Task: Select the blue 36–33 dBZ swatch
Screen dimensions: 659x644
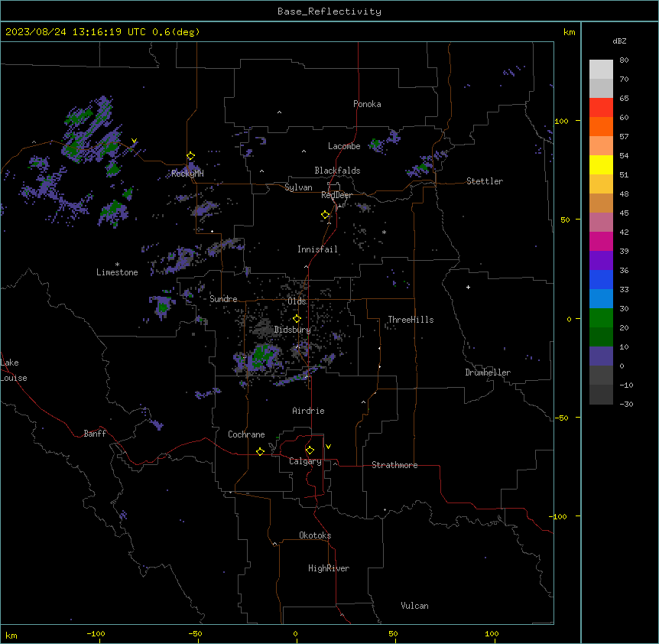Action: coord(601,279)
